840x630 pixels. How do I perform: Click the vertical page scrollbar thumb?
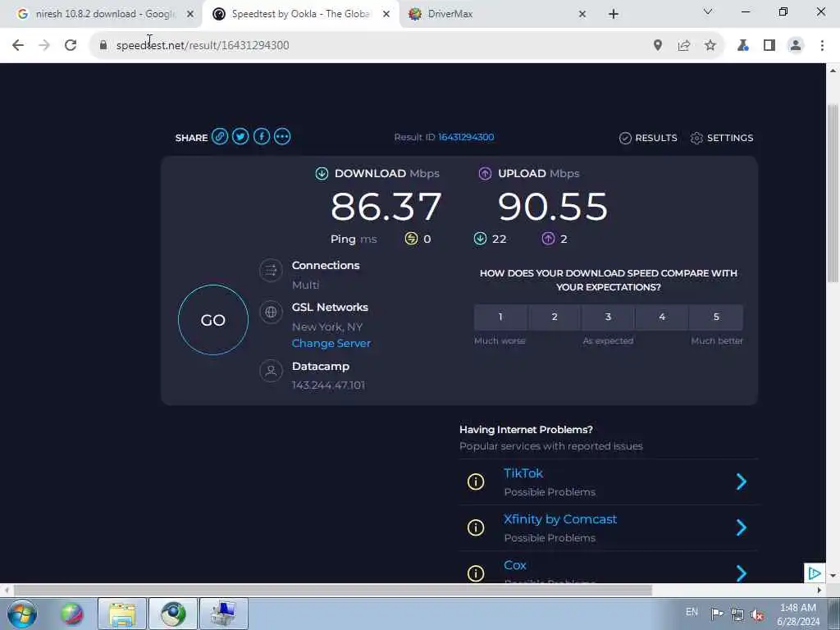[x=833, y=193]
